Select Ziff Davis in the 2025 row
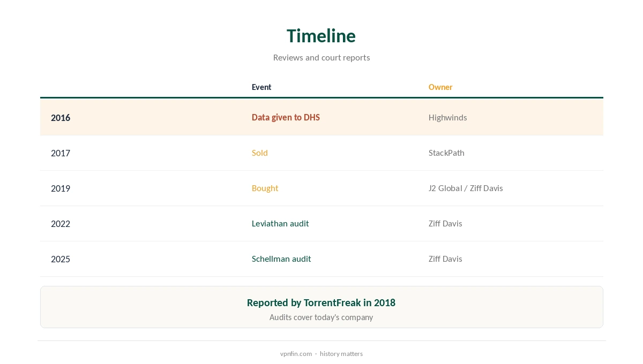This screenshot has height=364, width=643. pyautogui.click(x=445, y=259)
